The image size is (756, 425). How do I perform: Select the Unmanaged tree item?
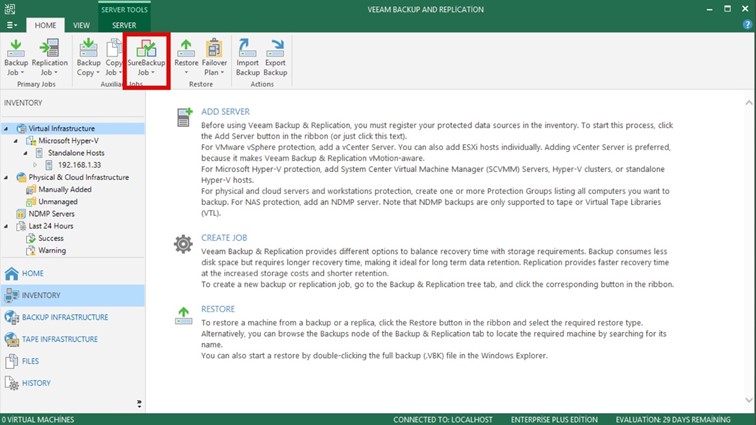(58, 202)
